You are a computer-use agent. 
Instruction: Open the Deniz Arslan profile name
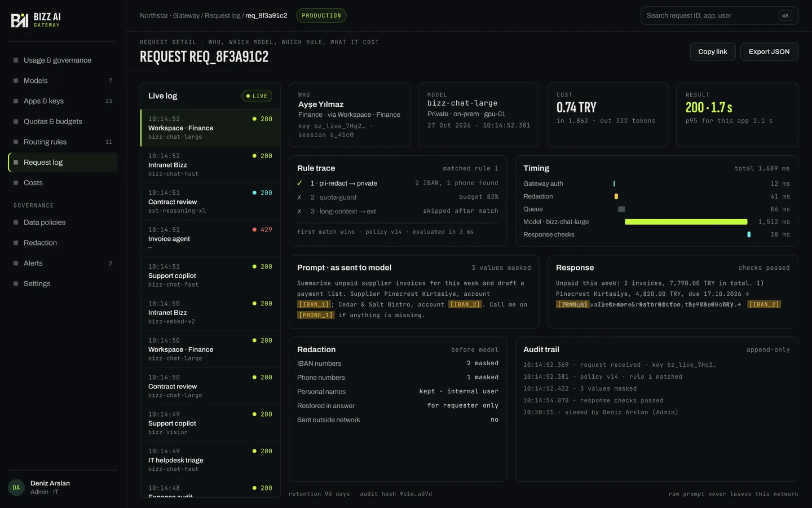(50, 483)
